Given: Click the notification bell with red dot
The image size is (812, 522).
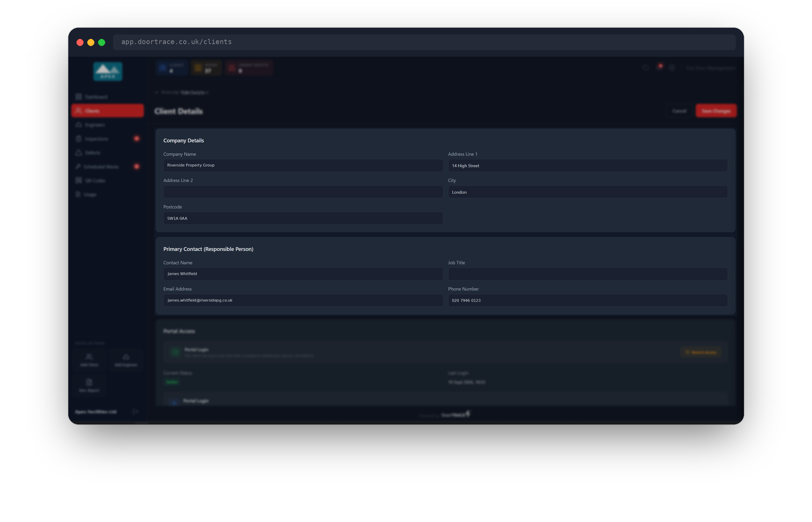Looking at the screenshot, I should 659,68.
